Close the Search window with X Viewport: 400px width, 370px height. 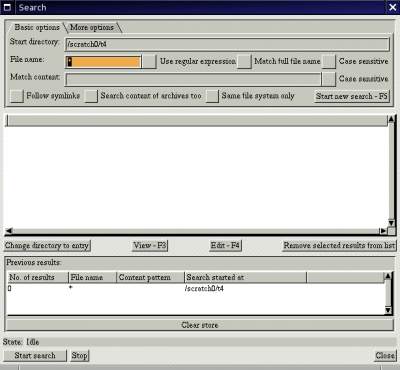[x=393, y=7]
